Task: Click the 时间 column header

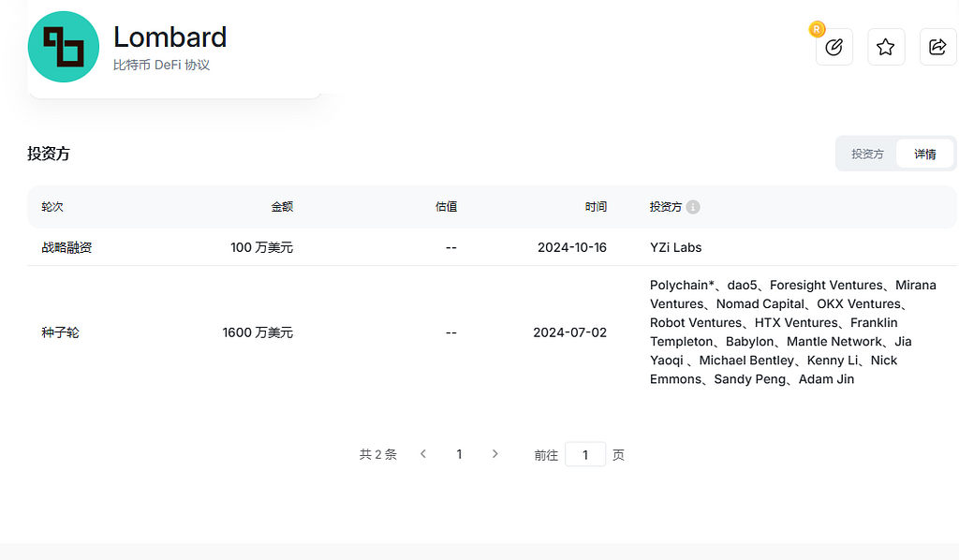Action: 596,207
